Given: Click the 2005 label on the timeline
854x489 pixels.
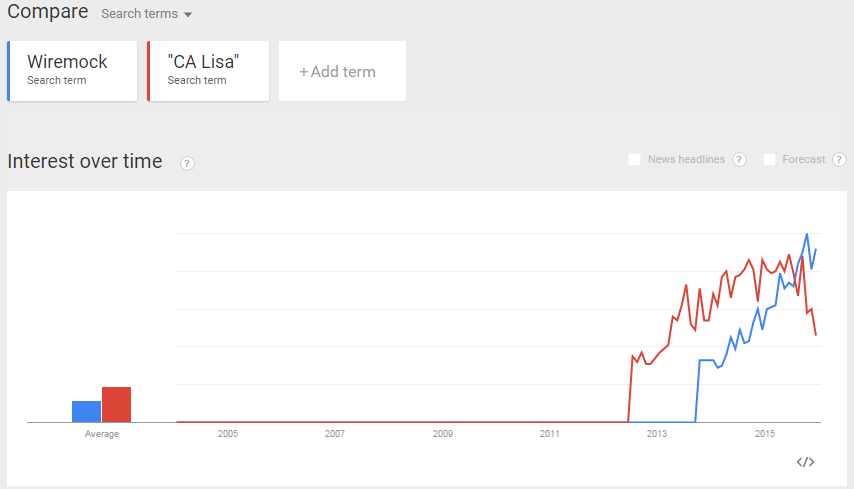Looking at the screenshot, I should (x=228, y=434).
